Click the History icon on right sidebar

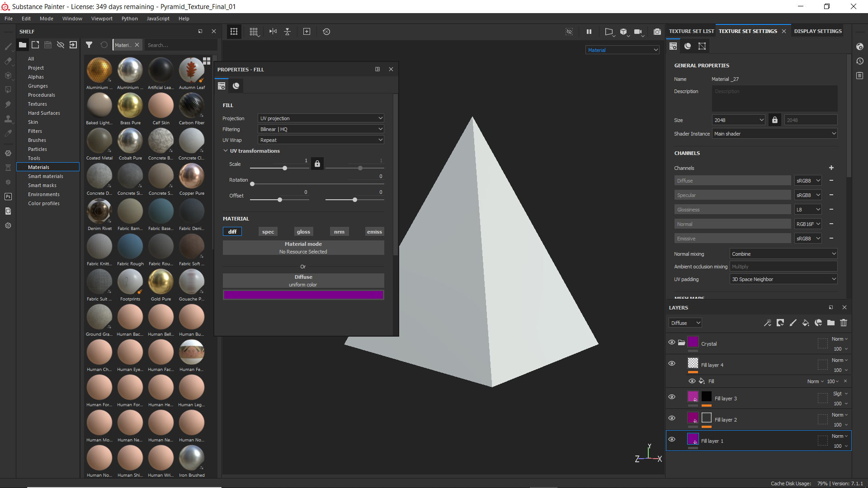coord(860,61)
